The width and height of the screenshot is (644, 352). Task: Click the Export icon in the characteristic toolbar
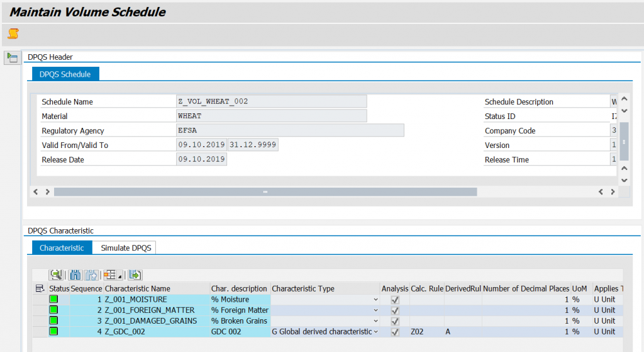coord(135,275)
